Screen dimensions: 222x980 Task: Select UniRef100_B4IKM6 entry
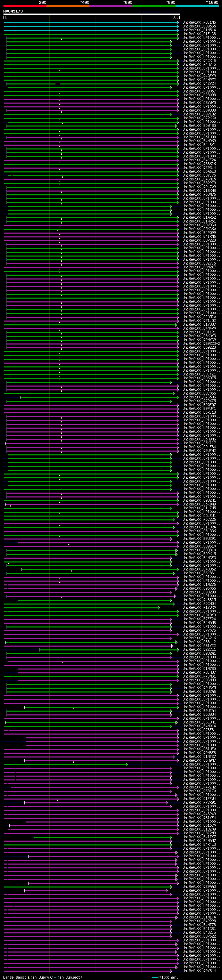click(199, 237)
